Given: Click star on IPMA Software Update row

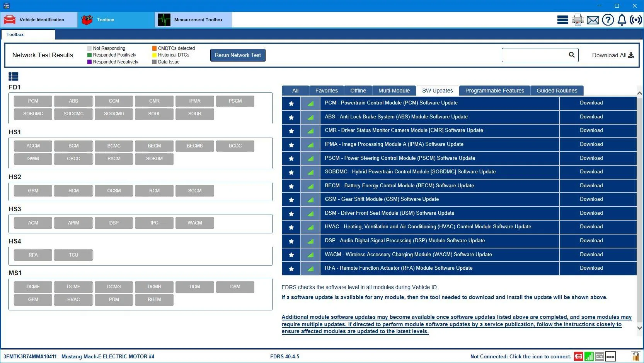Looking at the screenshot, I should [x=291, y=145].
